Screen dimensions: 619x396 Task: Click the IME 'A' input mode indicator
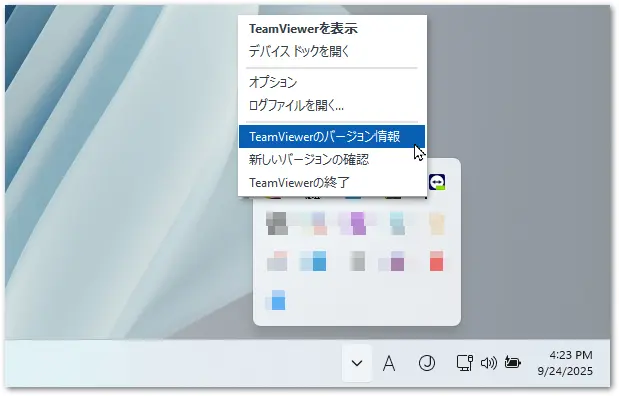click(x=389, y=363)
